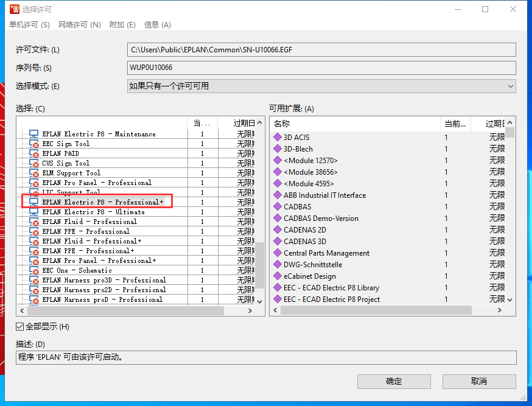Open the 附加 (E) menu
The image size is (532, 406).
[x=122, y=25]
